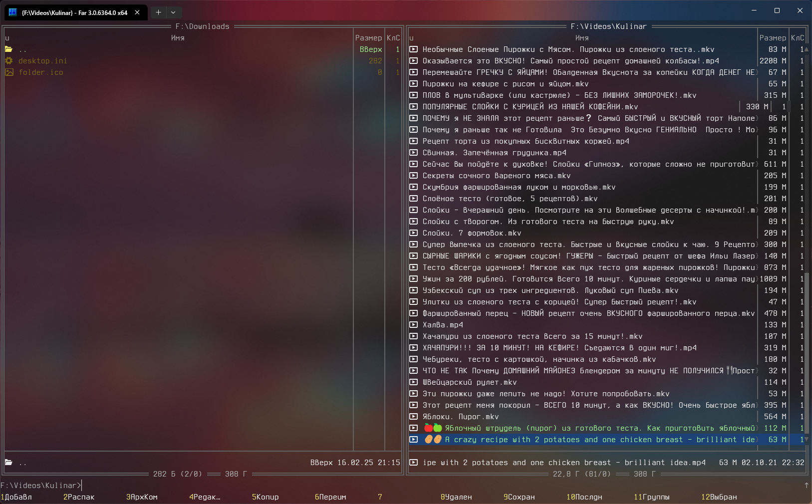Screen dimensions: 812x504
Task: Click video icon of 'Скумбрия фаршированная' file
Action: coord(413,187)
